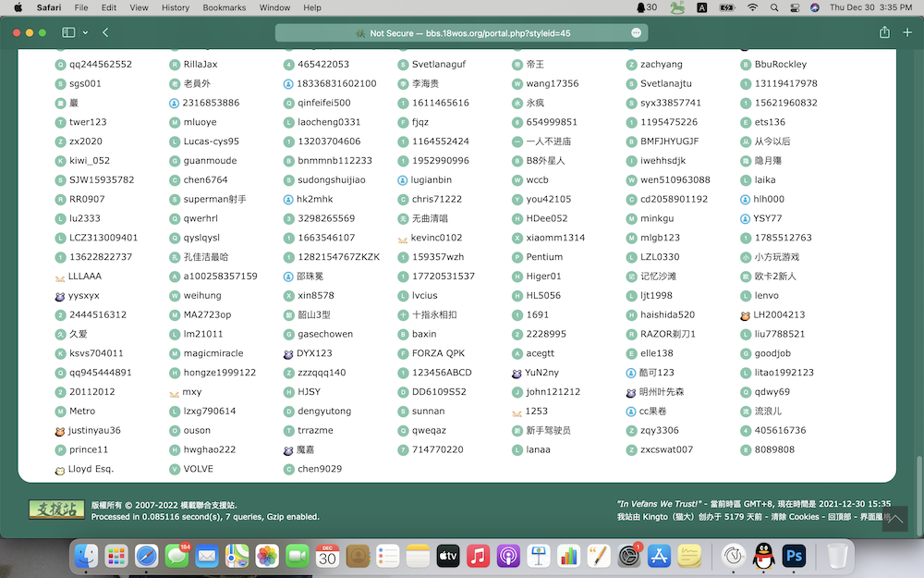This screenshot has height=578, width=924.
Task: Click the 支援站 logo in footer
Action: click(55, 510)
